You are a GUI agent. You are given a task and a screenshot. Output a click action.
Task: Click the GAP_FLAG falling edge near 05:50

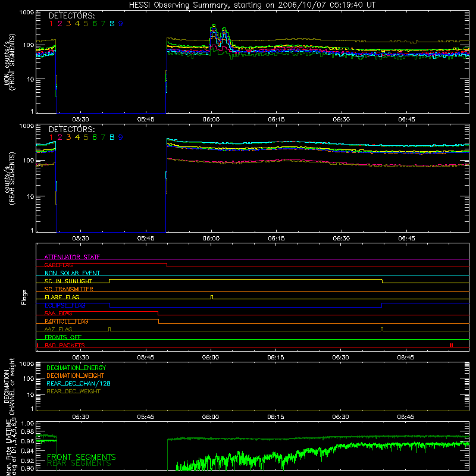[x=167, y=265]
